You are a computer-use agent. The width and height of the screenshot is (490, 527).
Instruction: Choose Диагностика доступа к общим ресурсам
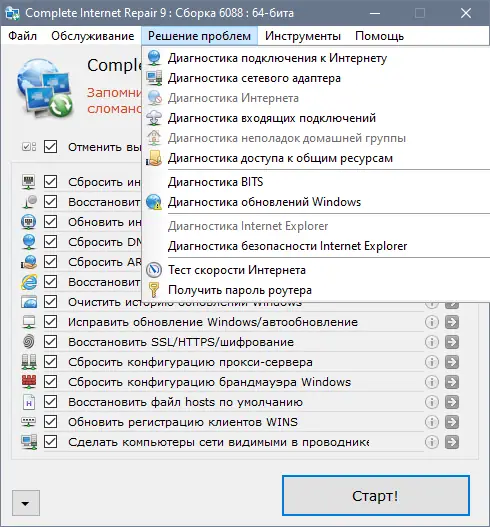316,158
